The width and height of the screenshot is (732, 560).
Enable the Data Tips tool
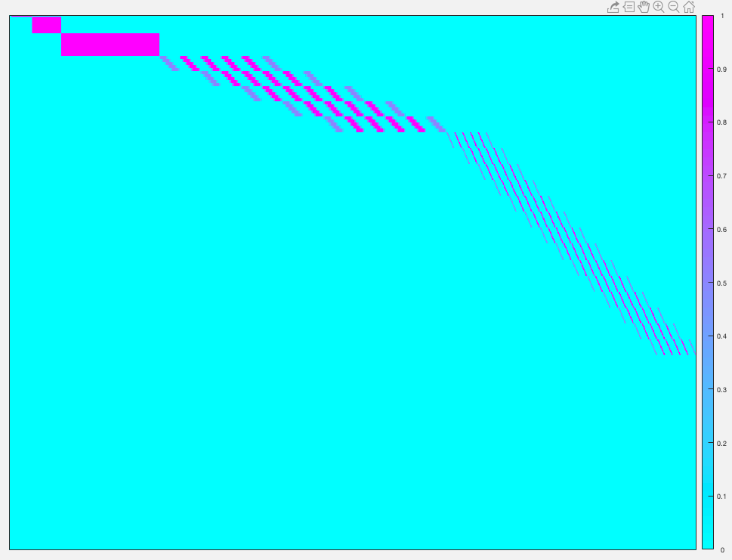pos(629,7)
